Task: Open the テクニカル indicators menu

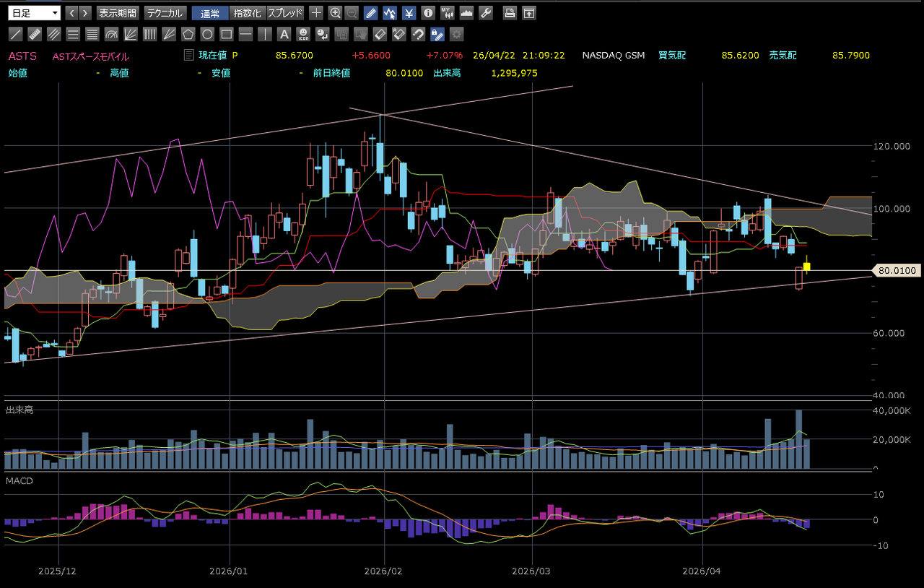Action: click(165, 13)
